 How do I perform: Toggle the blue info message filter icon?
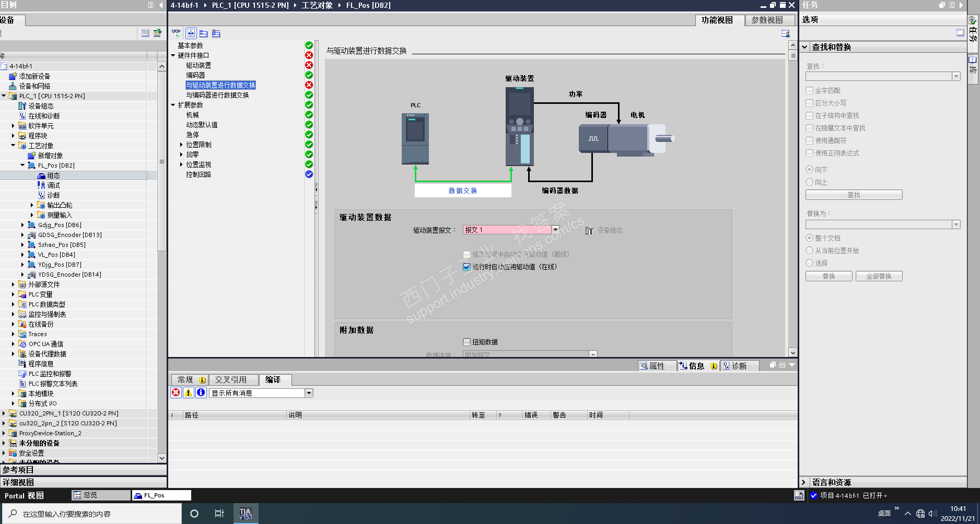coord(201,392)
